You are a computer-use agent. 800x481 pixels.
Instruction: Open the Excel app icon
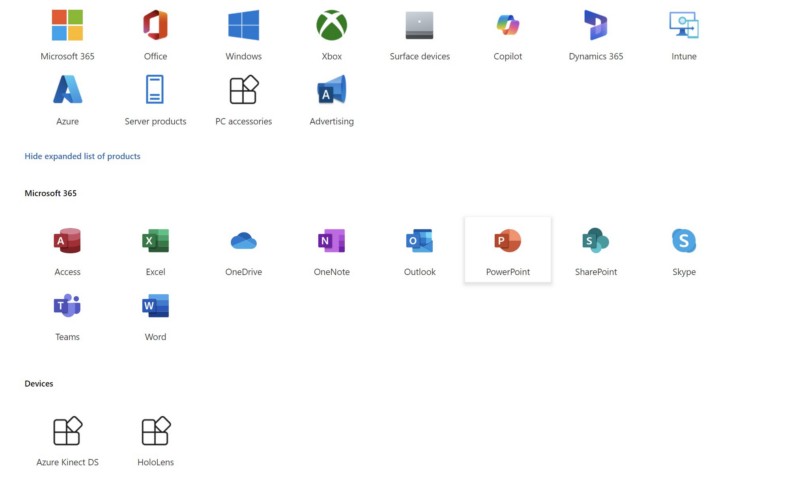click(155, 241)
